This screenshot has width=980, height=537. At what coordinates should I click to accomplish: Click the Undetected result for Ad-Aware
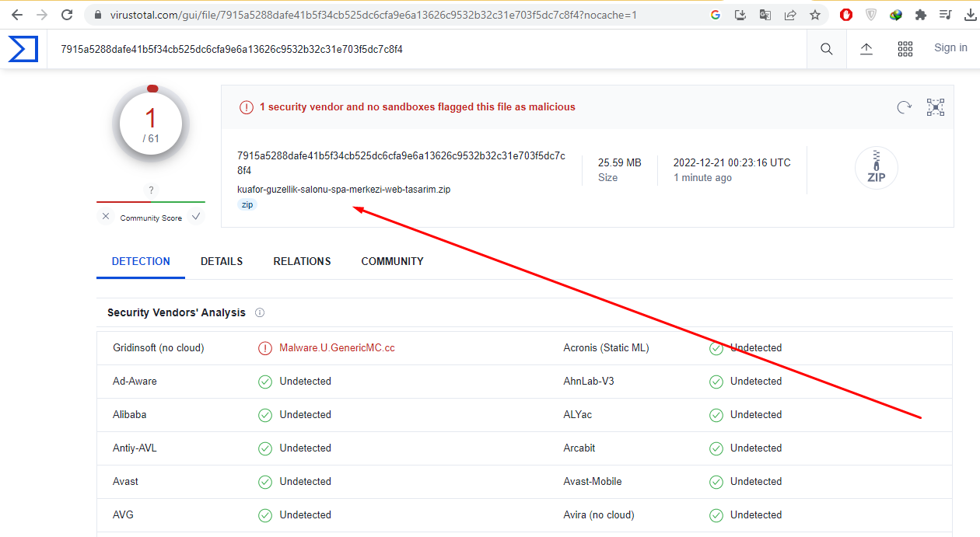(306, 382)
